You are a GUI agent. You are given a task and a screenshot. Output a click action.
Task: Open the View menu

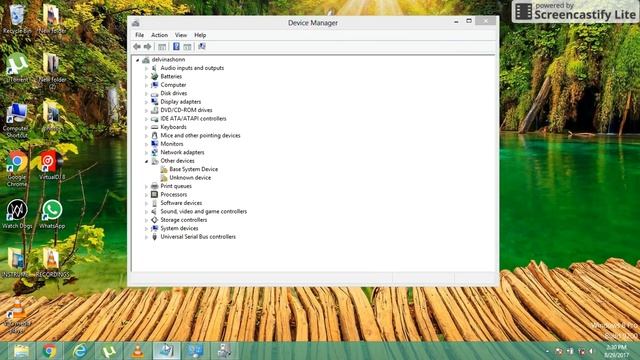(181, 35)
